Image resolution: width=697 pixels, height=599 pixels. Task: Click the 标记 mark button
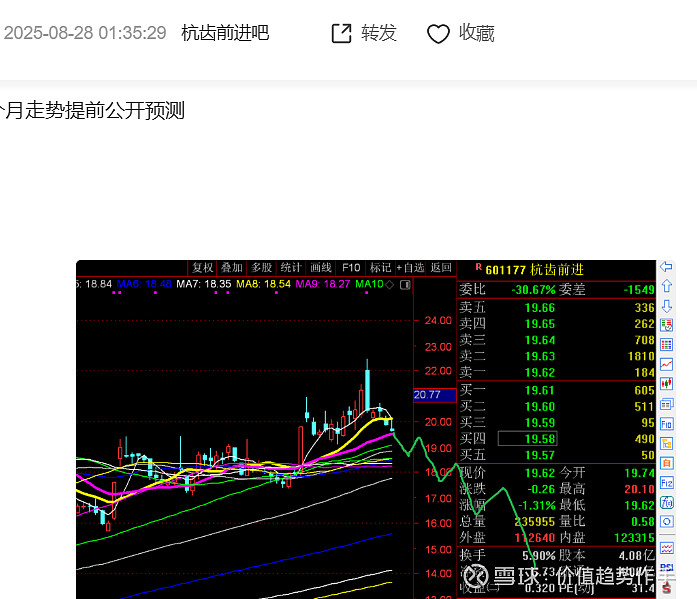381,268
